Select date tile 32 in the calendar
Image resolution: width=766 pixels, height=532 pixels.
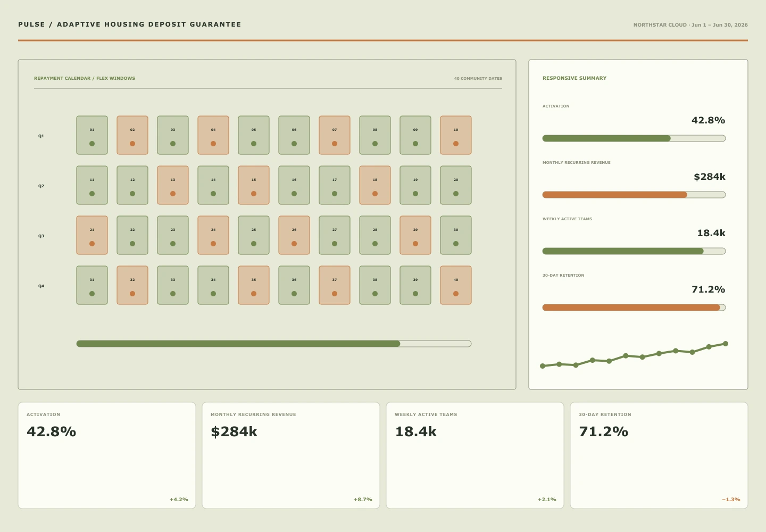click(x=132, y=285)
